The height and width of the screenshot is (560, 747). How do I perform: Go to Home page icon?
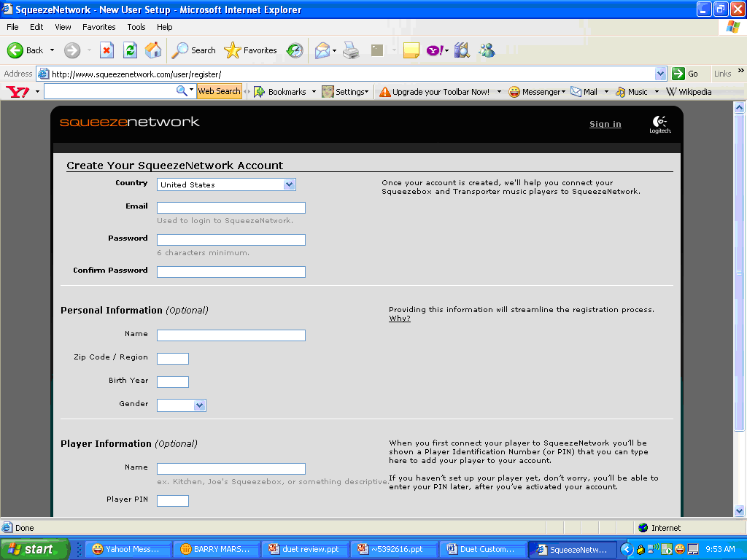(x=153, y=50)
